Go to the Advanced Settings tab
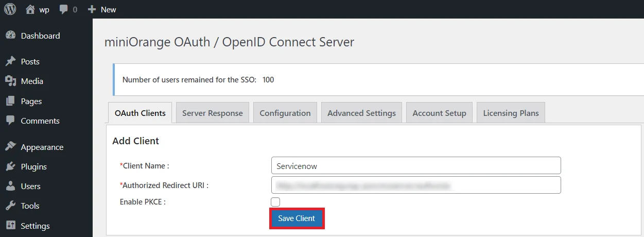Screen dimensions: 644x237 (361, 113)
